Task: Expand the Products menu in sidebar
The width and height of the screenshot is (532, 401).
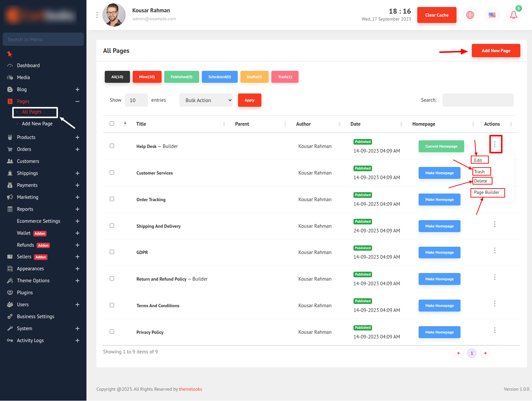Action: click(77, 137)
